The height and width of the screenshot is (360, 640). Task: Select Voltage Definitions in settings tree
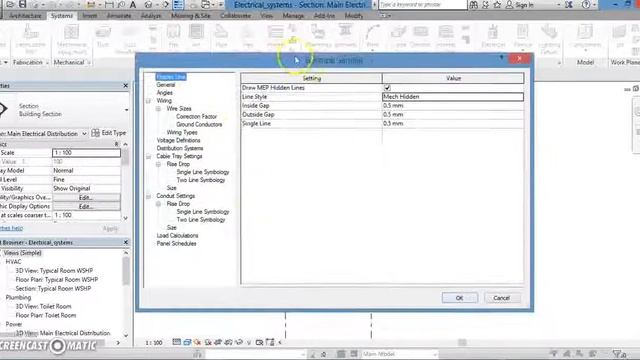tap(178, 140)
